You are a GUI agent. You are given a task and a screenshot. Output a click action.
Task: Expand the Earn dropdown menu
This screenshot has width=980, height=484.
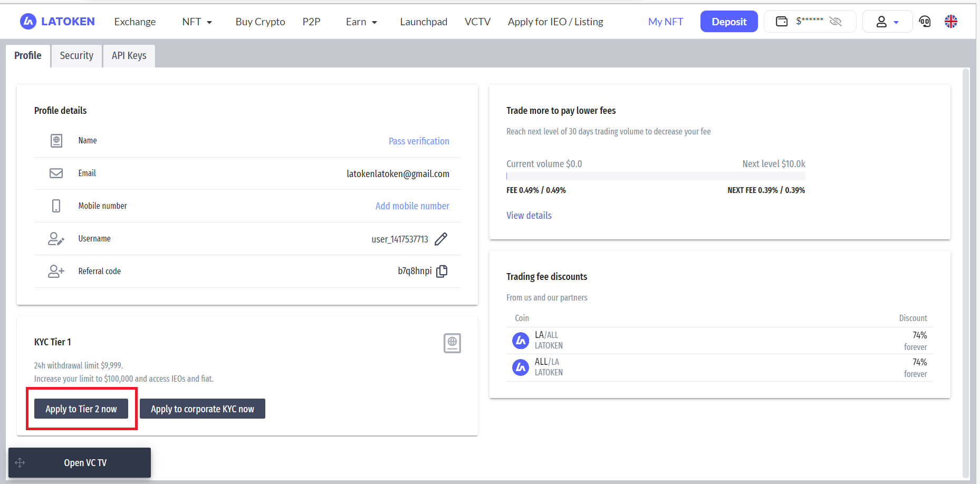[361, 22]
